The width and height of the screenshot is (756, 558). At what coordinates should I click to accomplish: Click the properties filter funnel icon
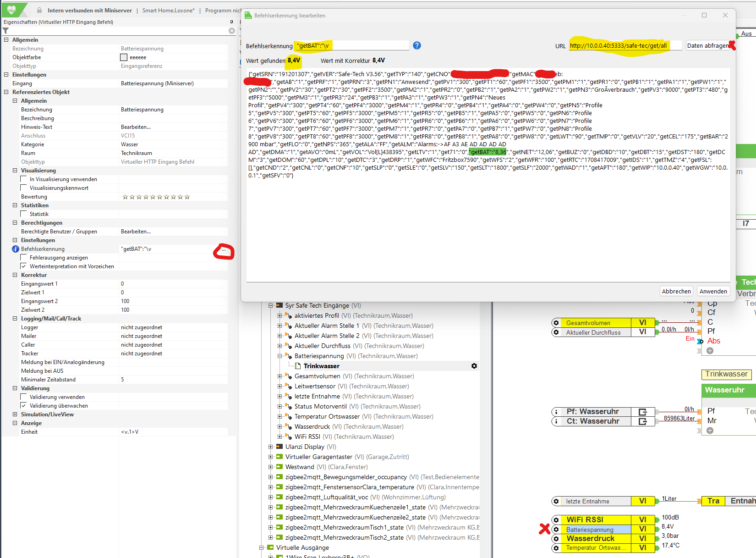click(x=5, y=31)
